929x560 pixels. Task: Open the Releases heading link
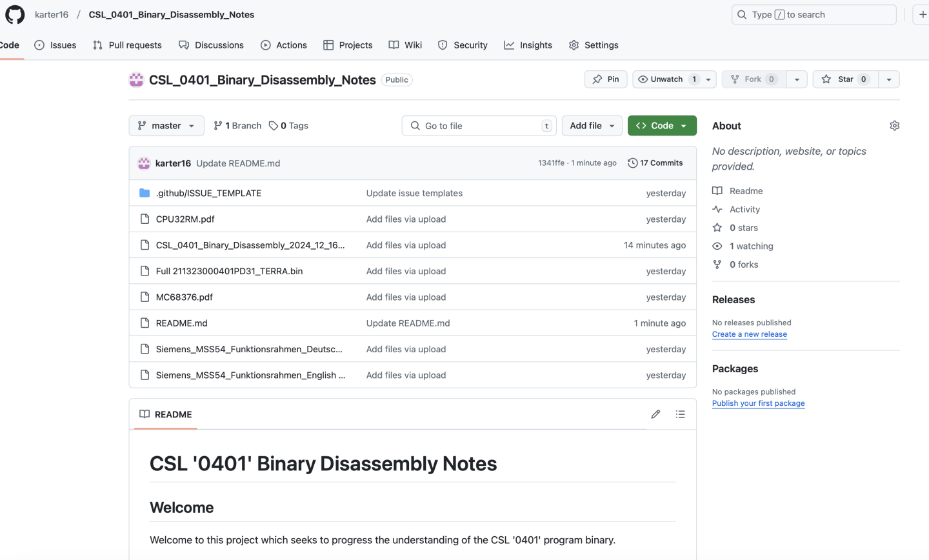point(734,299)
